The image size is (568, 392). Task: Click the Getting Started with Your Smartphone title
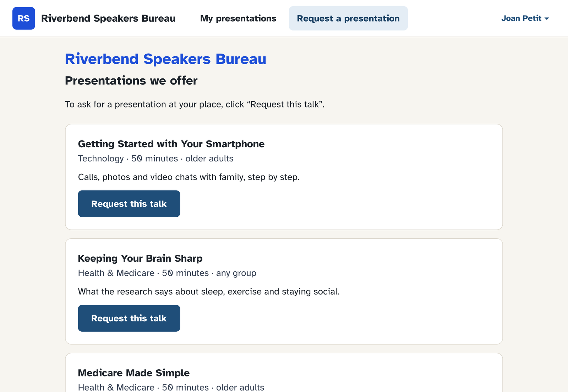(171, 144)
